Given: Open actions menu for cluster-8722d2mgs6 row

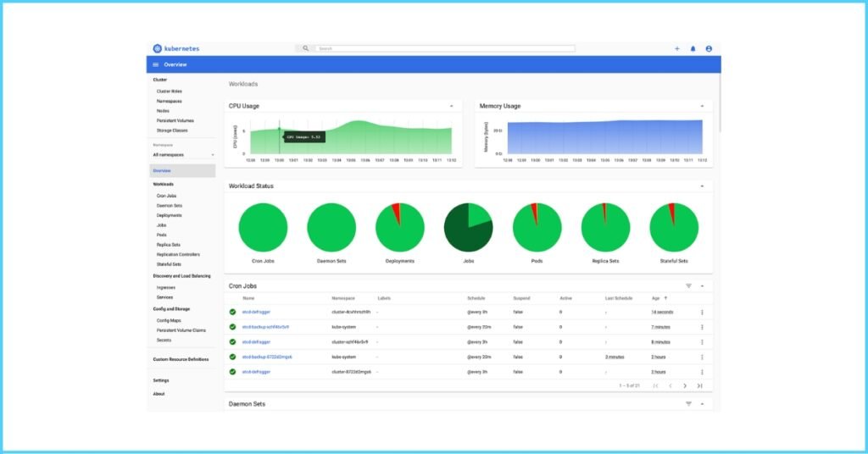Looking at the screenshot, I should (x=702, y=372).
